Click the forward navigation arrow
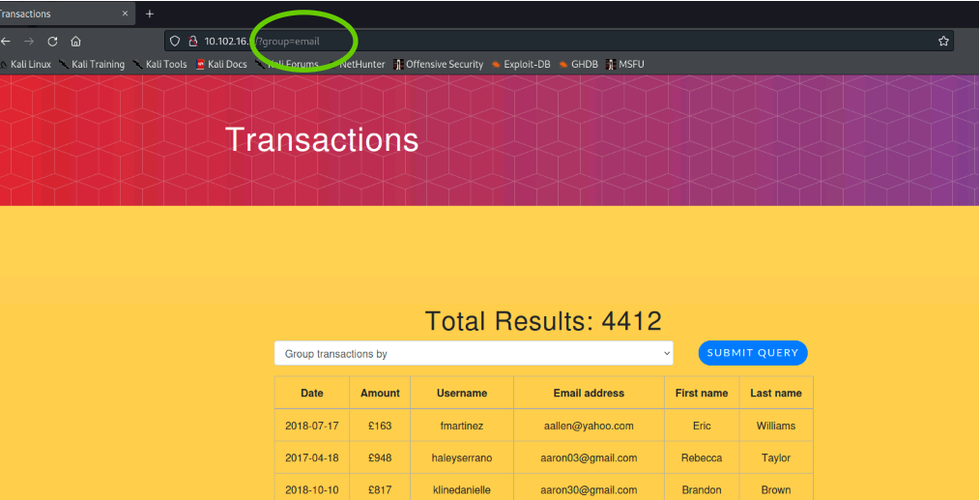 (29, 42)
